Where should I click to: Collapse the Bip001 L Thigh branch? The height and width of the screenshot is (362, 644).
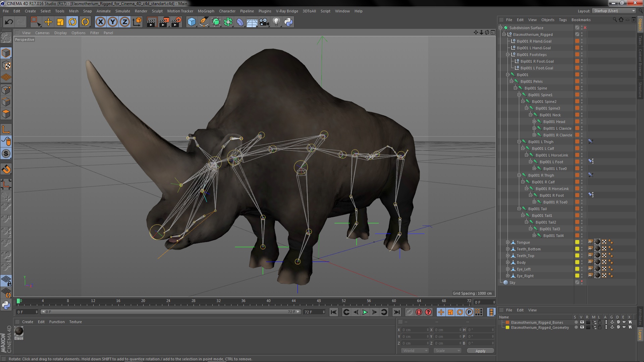pyautogui.click(x=520, y=141)
